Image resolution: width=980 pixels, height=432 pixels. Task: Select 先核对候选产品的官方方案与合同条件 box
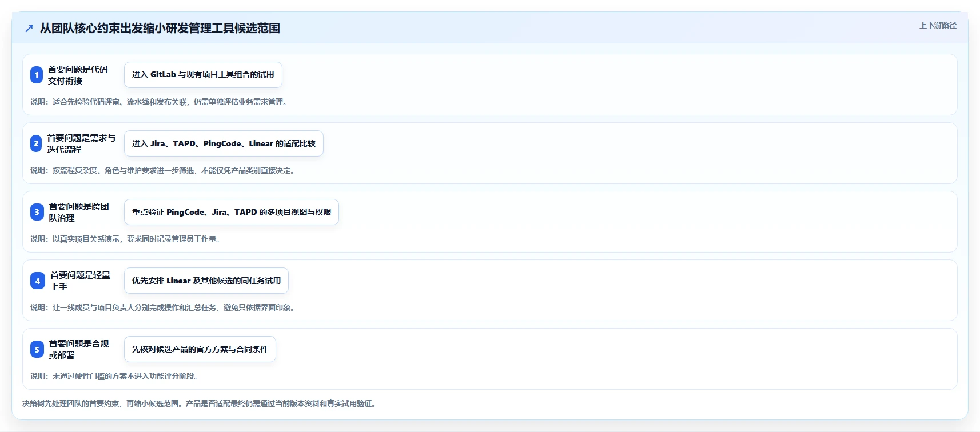[200, 349]
